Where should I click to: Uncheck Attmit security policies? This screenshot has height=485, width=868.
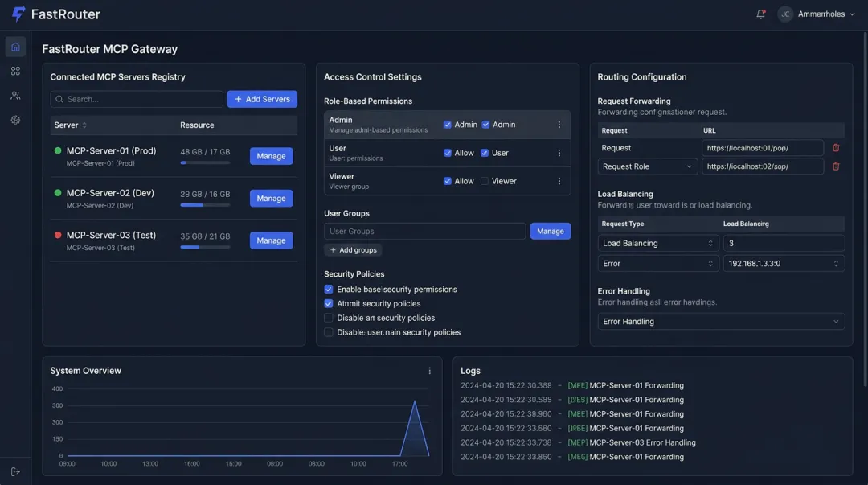(329, 304)
